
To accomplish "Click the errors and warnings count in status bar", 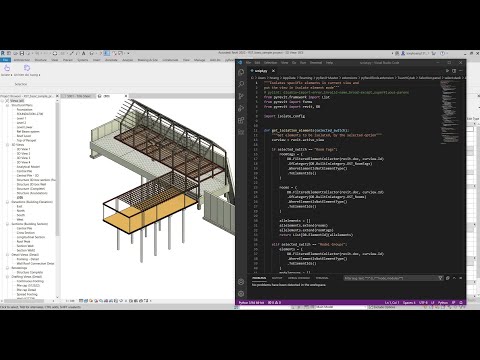I will coord(274,303).
